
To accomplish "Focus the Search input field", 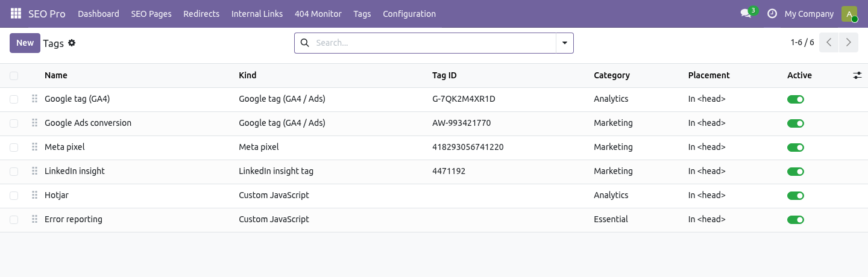I will pyautogui.click(x=434, y=43).
